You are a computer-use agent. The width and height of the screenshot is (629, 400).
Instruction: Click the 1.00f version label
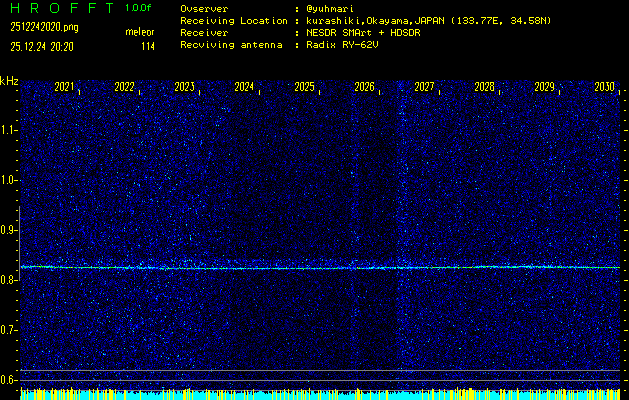pyautogui.click(x=139, y=8)
